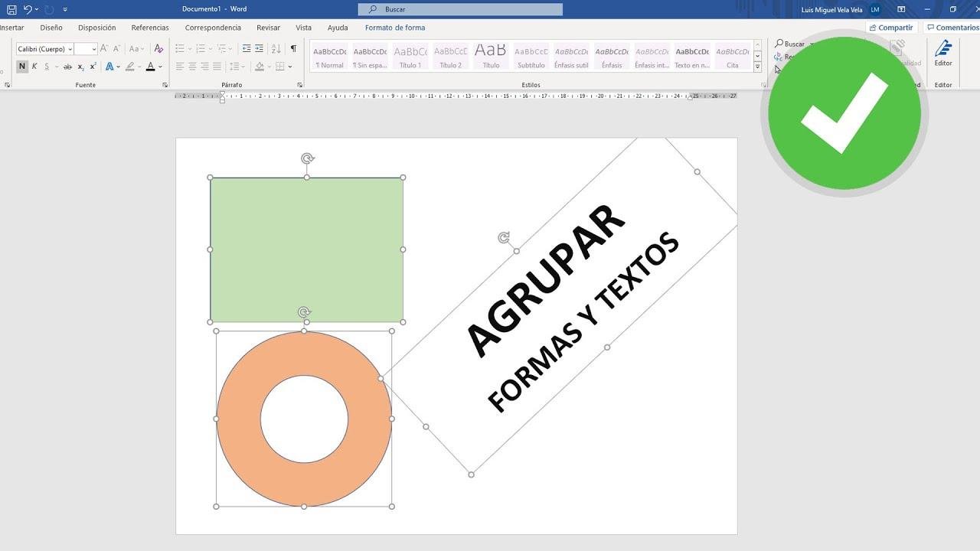
Task: Click the Buscar search box in title bar
Action: [460, 9]
